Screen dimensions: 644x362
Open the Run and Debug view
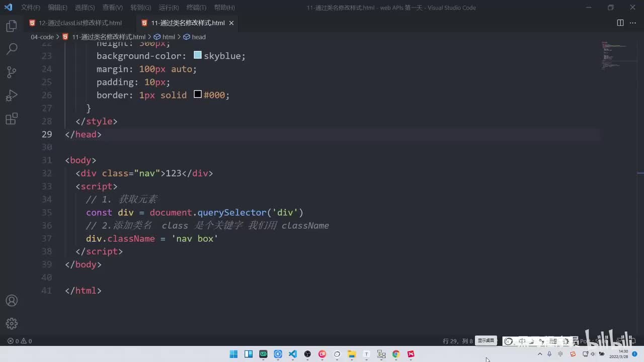click(11, 96)
